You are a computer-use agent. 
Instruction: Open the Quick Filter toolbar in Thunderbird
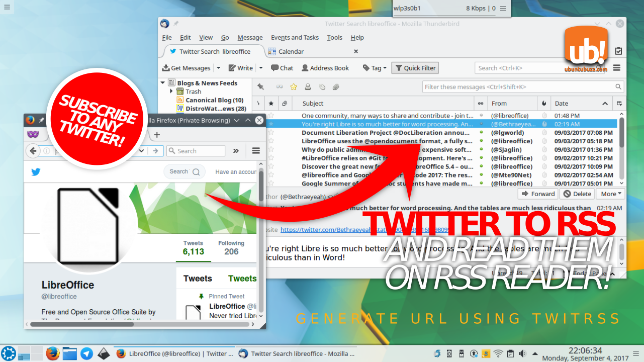[415, 67]
